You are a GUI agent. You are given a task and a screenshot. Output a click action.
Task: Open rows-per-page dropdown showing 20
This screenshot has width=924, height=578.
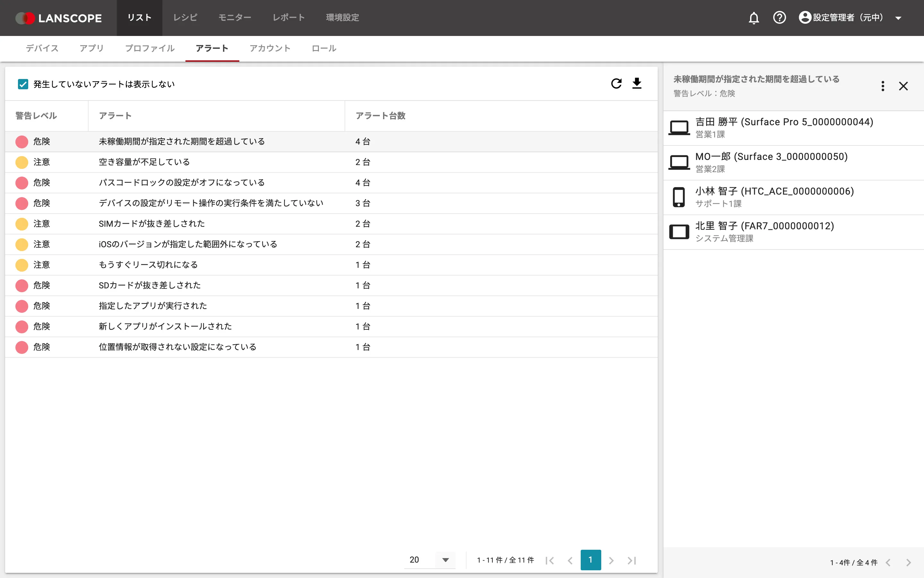pyautogui.click(x=430, y=560)
